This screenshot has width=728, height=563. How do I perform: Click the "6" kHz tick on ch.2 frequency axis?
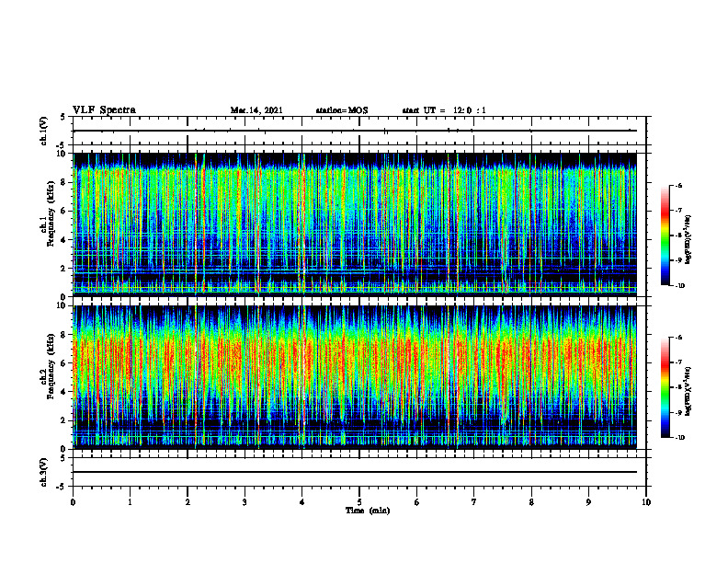pyautogui.click(x=64, y=363)
